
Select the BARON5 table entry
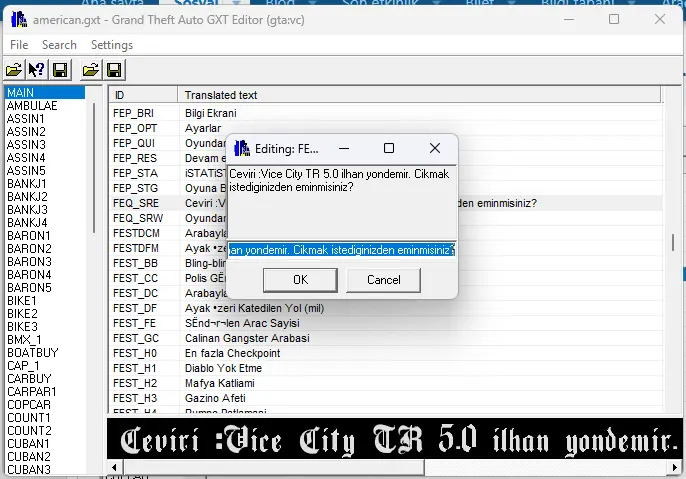[x=29, y=287]
